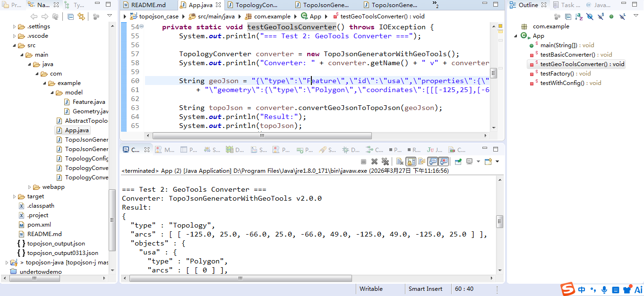Click Navigator up-one-level icon
644x296 pixels.
55,17
